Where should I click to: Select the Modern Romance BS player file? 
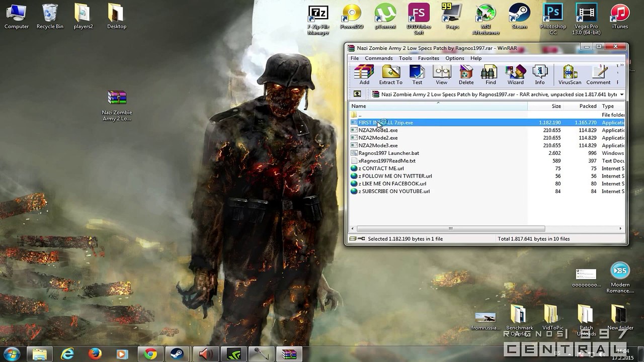tap(620, 278)
